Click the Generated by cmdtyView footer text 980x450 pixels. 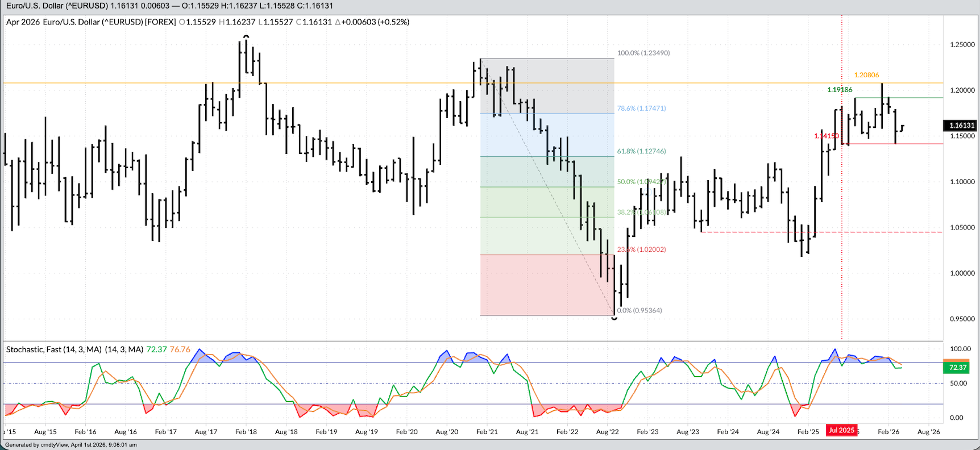(x=71, y=445)
